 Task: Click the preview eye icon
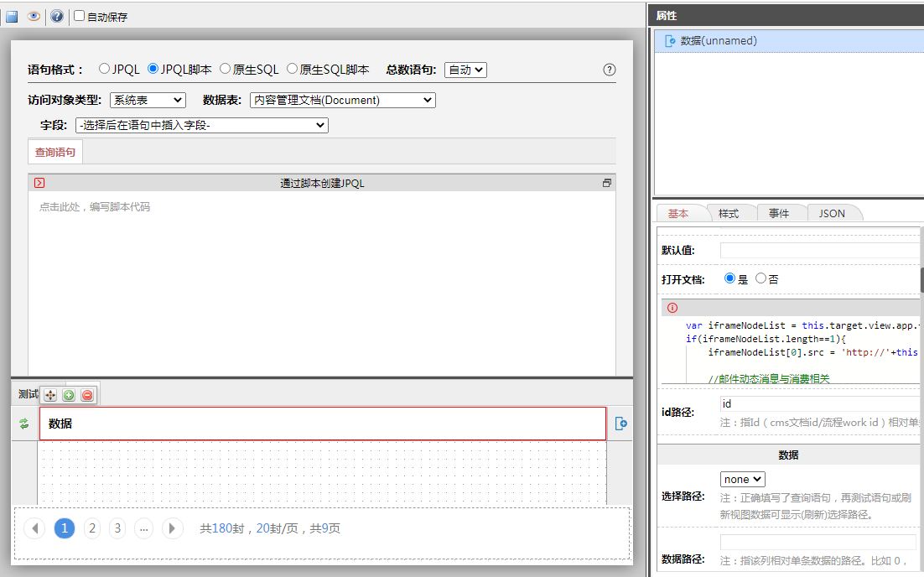click(x=34, y=17)
